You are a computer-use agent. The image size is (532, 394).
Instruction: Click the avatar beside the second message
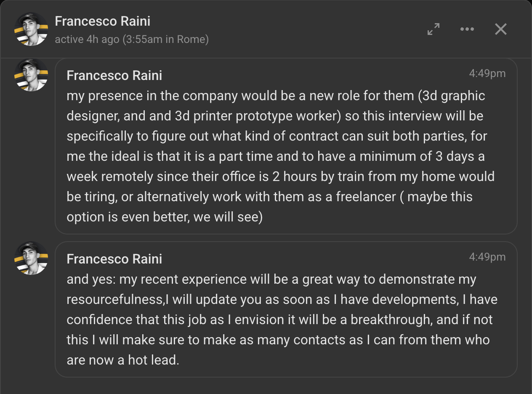(31, 258)
